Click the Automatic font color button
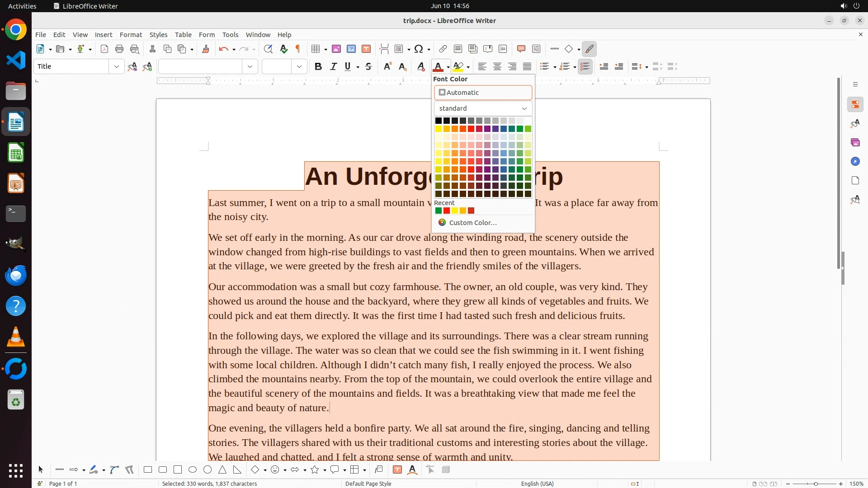 click(483, 93)
